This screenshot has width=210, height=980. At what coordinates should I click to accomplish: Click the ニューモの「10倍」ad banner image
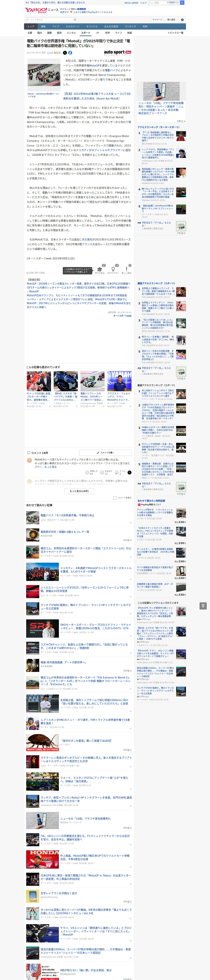pos(161,91)
